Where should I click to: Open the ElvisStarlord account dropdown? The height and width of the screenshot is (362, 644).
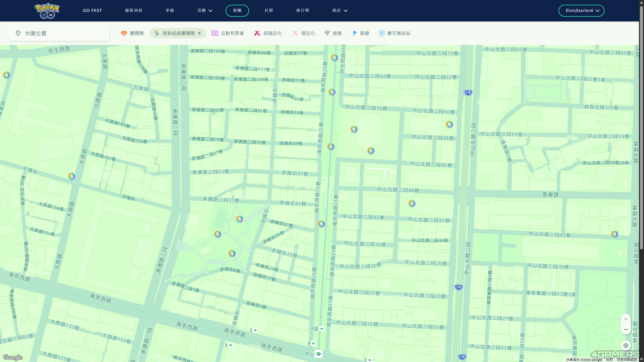click(581, 11)
